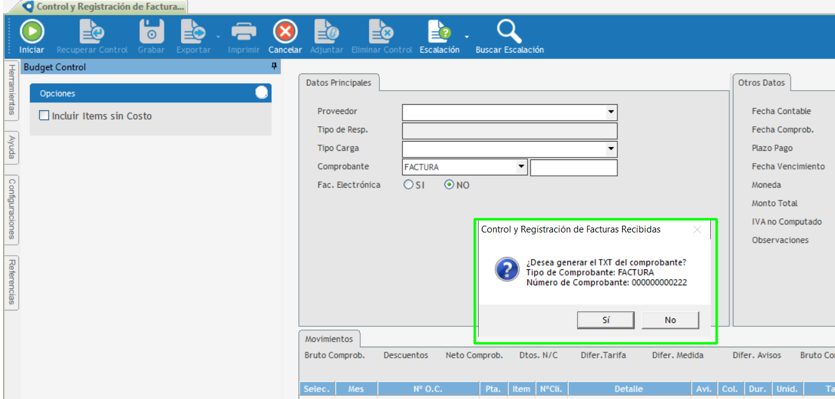This screenshot has width=835, height=399.
Task: Open the Configuraciones side tab
Action: (x=11, y=209)
